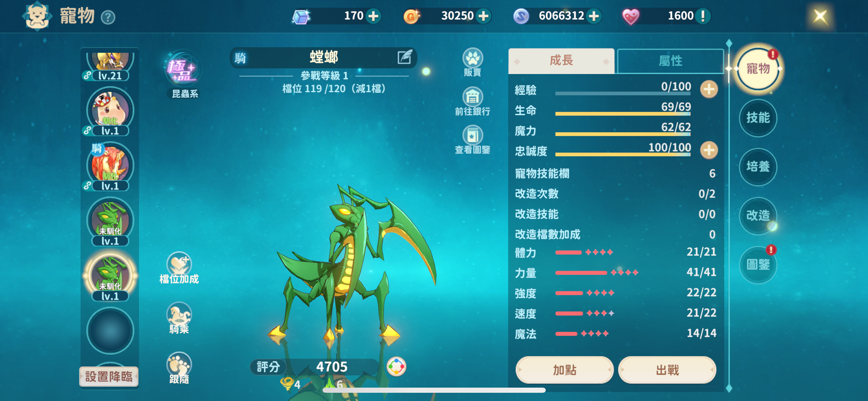Image resolution: width=868 pixels, height=401 pixels.
Task: Select the 成長 tab
Action: (561, 61)
